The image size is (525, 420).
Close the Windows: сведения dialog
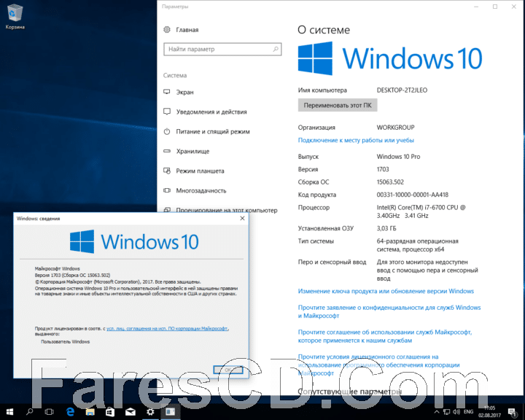click(x=242, y=218)
